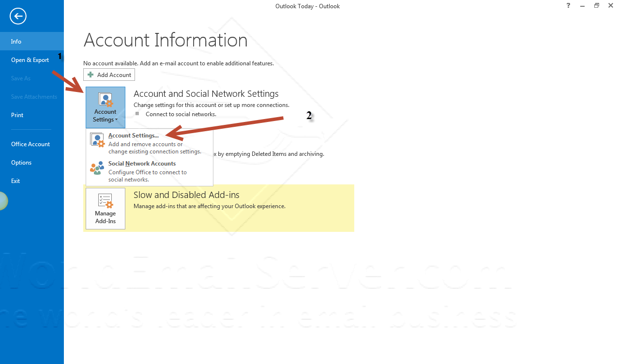This screenshot has height=364, width=618.
Task: Minimize the Outlook window
Action: pyautogui.click(x=583, y=5)
